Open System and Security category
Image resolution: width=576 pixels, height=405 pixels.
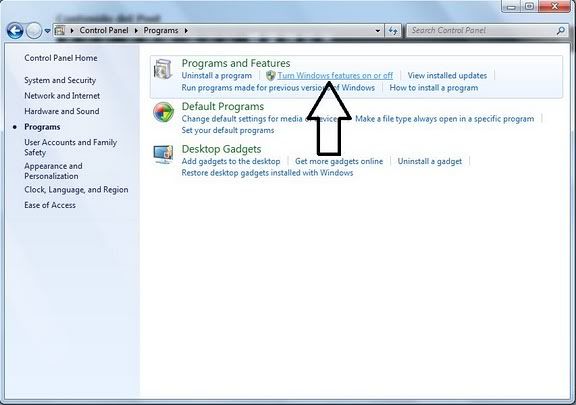pyautogui.click(x=60, y=80)
